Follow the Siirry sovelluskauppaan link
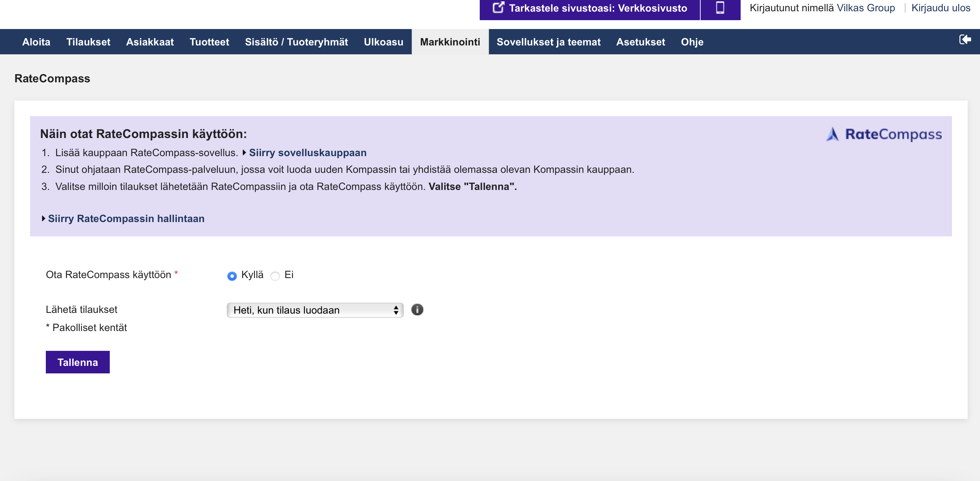The height and width of the screenshot is (481, 980). (307, 153)
